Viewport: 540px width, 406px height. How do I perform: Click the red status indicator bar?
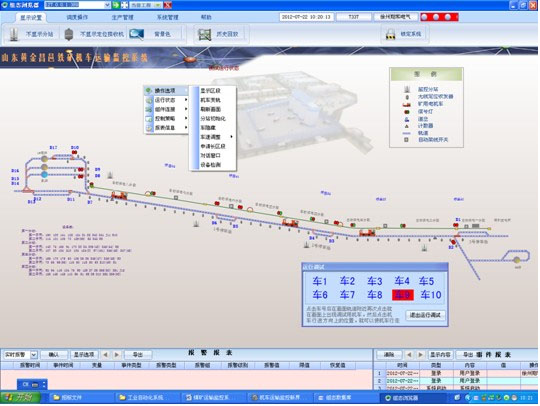click(439, 17)
